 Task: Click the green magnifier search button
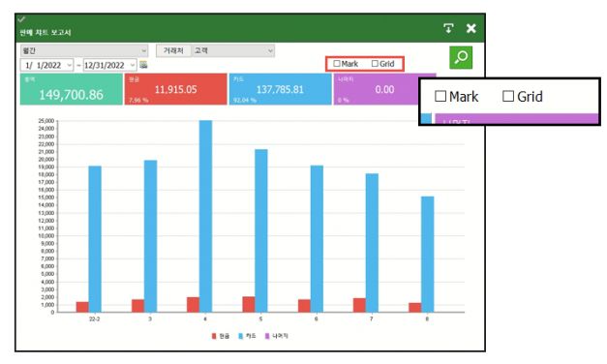click(461, 58)
